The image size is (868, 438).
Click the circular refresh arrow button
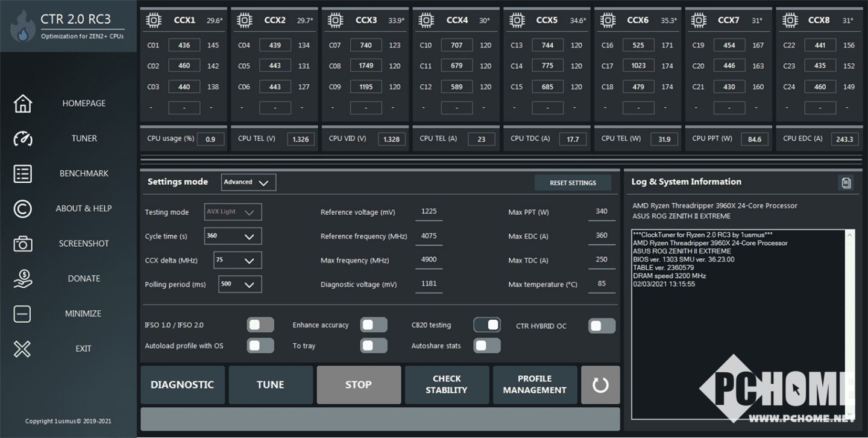pyautogui.click(x=600, y=384)
